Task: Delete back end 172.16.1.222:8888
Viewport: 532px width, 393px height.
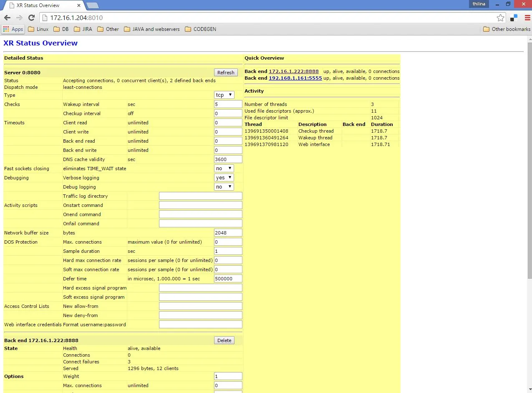Action: tap(224, 340)
